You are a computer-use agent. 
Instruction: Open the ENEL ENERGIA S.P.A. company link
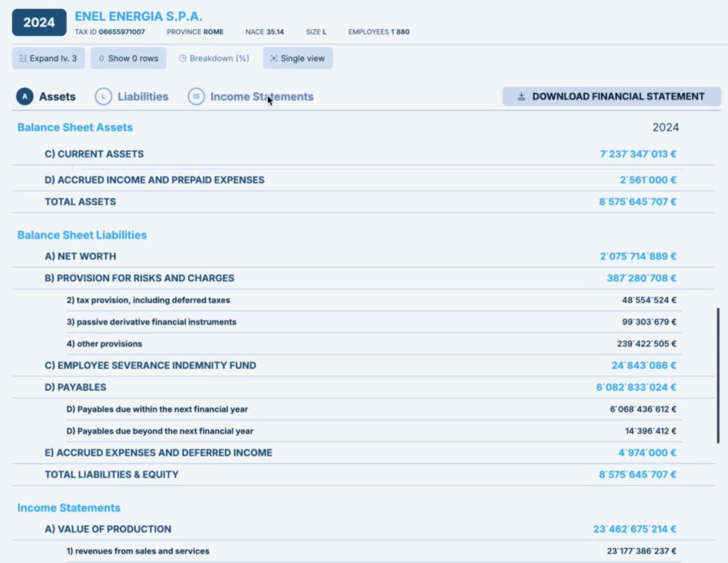pos(138,16)
